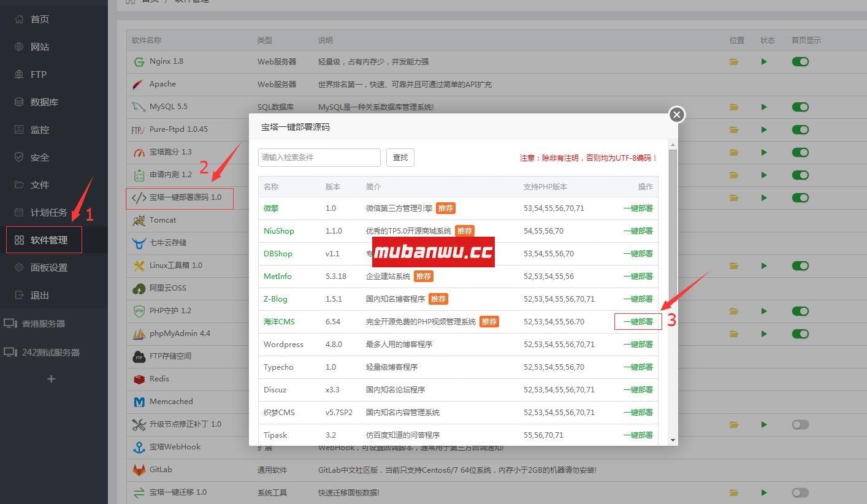Open the Nginx 1.8 folder location icon
This screenshot has width=867, height=504.
pyautogui.click(x=734, y=61)
